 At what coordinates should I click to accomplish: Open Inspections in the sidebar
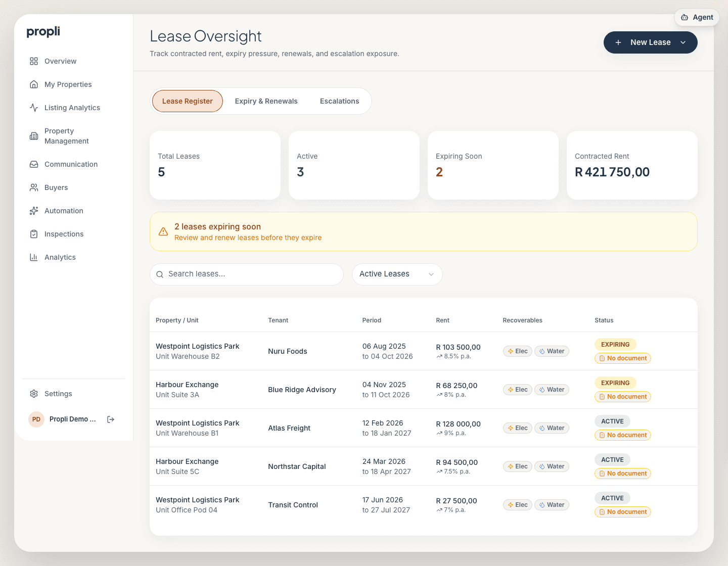(64, 234)
